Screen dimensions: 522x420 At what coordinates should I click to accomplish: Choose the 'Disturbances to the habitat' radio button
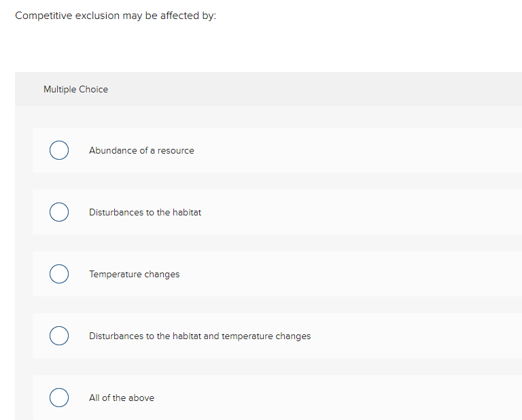click(x=58, y=212)
